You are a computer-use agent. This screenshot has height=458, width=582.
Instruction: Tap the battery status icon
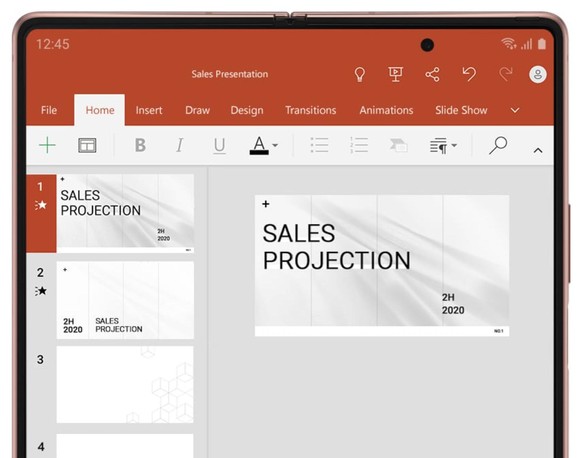coord(542,44)
